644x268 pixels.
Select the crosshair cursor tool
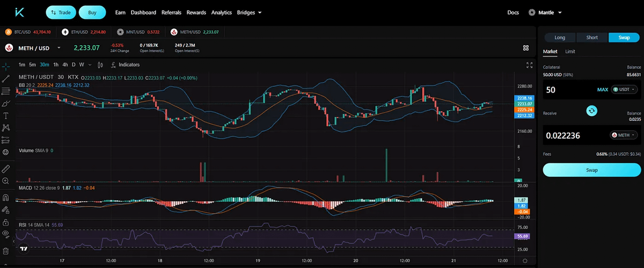coord(6,66)
